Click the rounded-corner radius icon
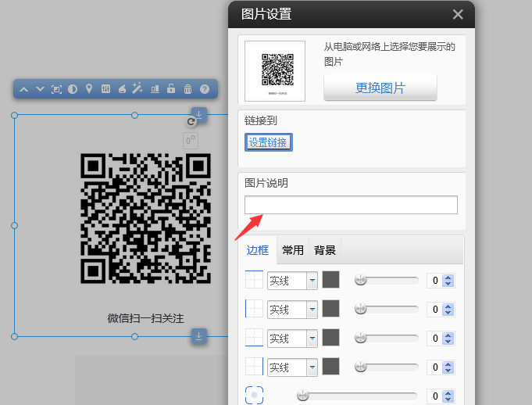 (x=254, y=396)
